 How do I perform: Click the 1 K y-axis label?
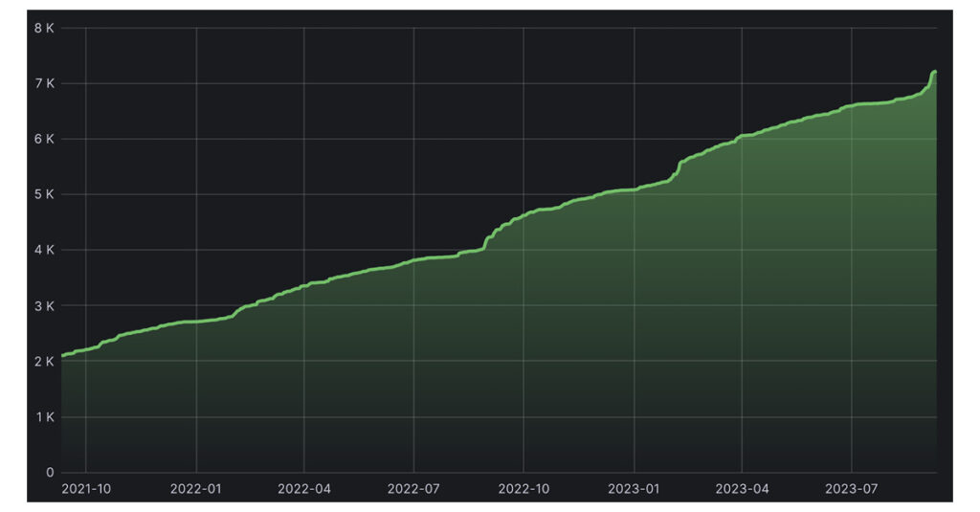tap(44, 417)
